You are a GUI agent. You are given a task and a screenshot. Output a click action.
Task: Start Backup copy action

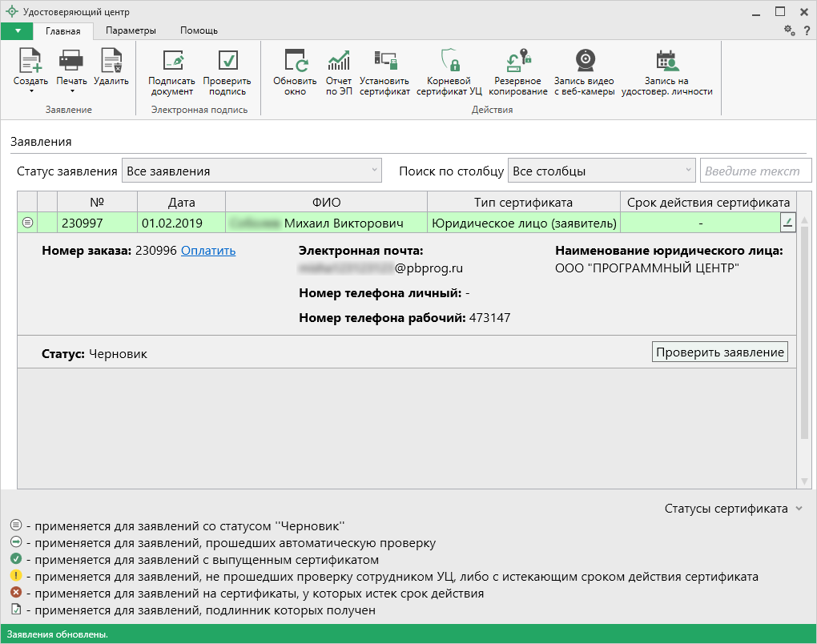click(x=520, y=62)
